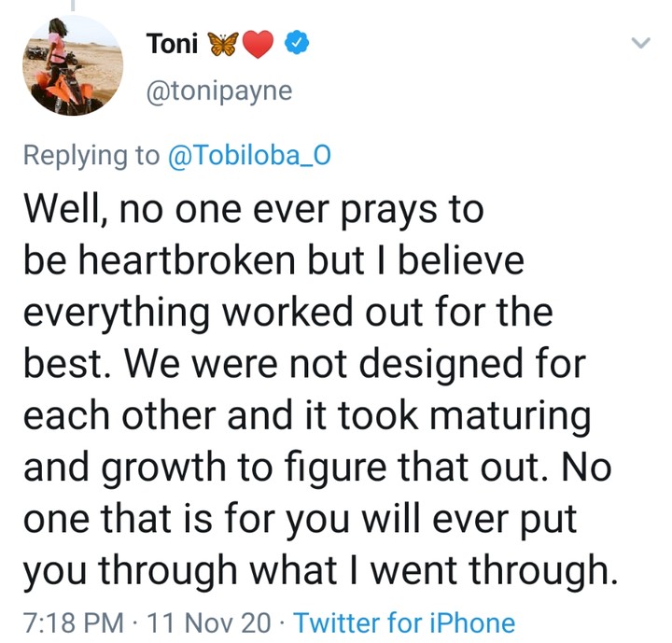672x643 pixels.
Task: Click the line 'best. We were not designed for'
Action: [303, 365]
